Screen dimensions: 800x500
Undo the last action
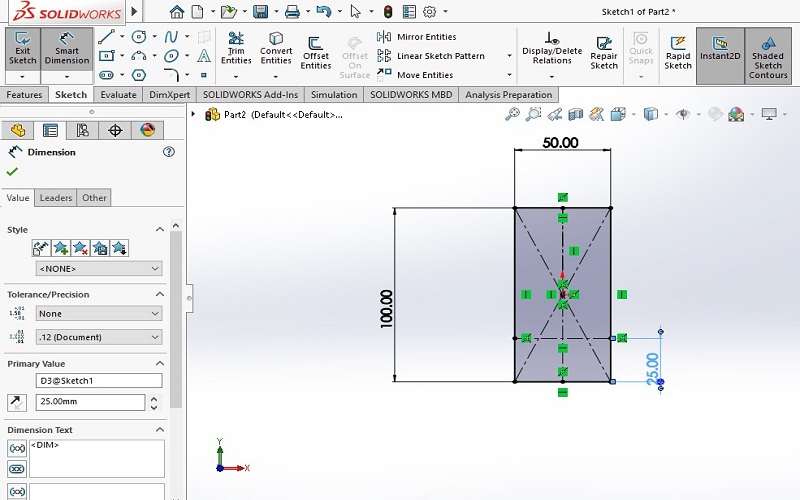point(323,11)
